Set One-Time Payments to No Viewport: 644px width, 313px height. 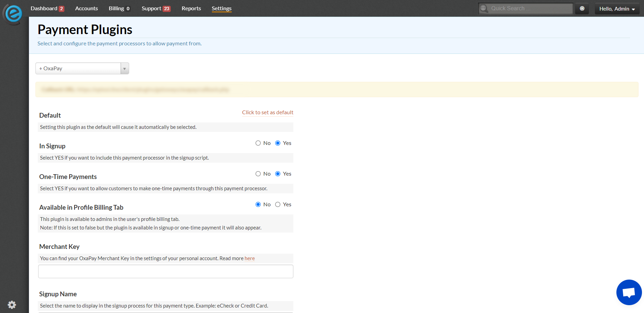point(258,174)
